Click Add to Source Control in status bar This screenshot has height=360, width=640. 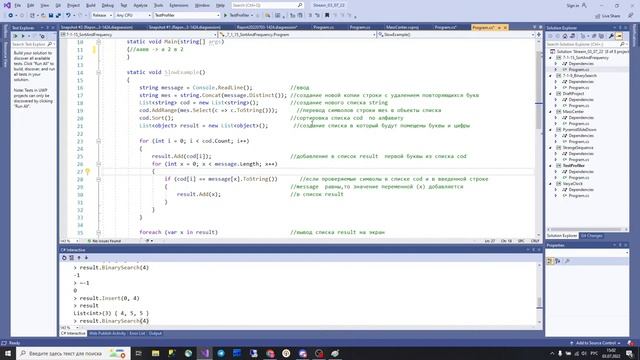coord(595,343)
